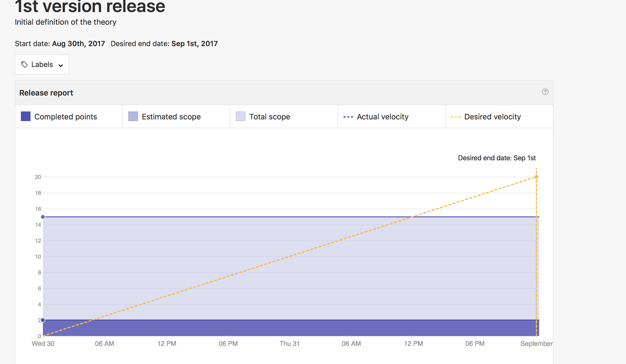Click the Total scope color swatch
This screenshot has width=626, height=364.
[x=240, y=116]
